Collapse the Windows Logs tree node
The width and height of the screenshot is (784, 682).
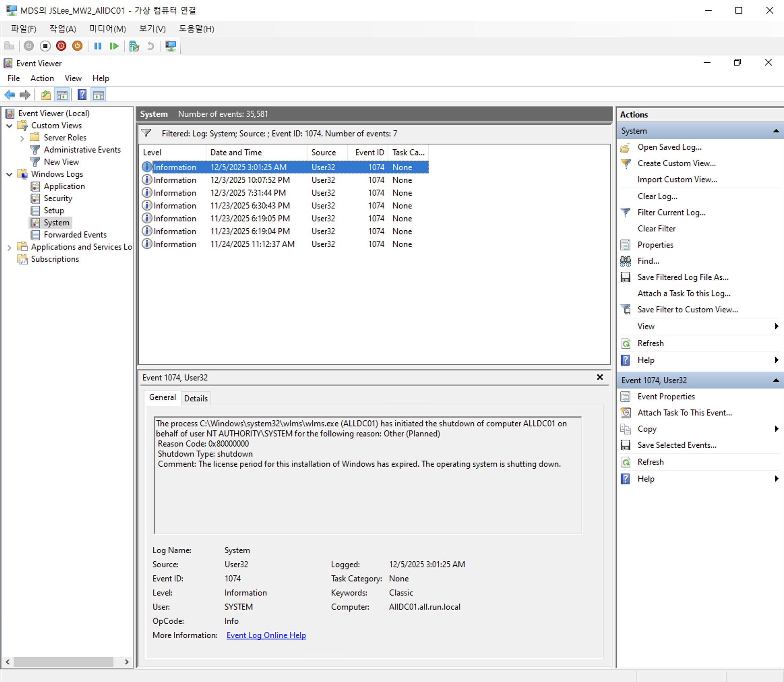[x=9, y=174]
